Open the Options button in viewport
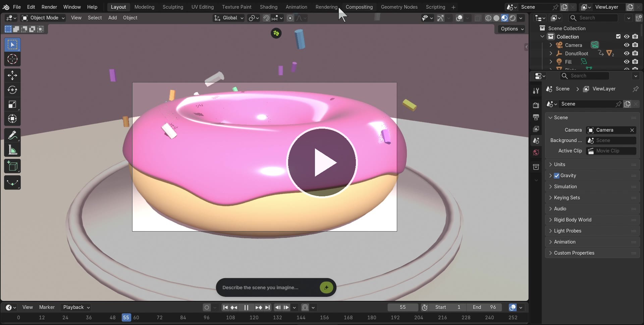This screenshot has height=325, width=644. tap(512, 29)
